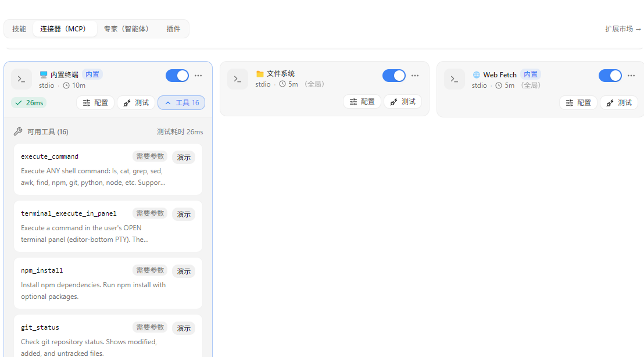Click the 文件系统 folder icon
644x357 pixels.
point(260,74)
